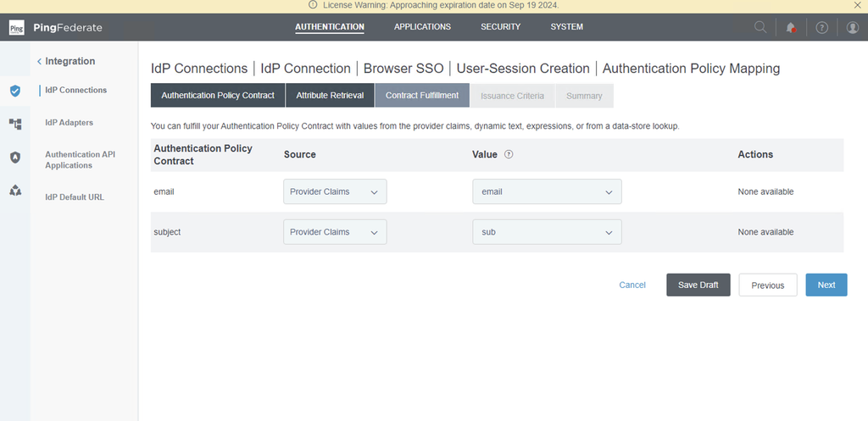Switch to Attribute Retrieval tab
This screenshot has width=868, height=421.
[330, 95]
